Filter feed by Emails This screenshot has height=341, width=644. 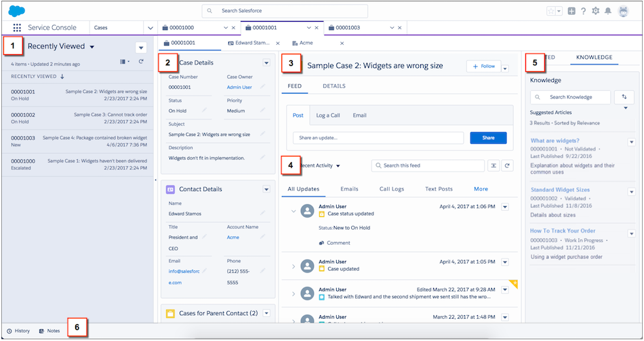click(349, 189)
